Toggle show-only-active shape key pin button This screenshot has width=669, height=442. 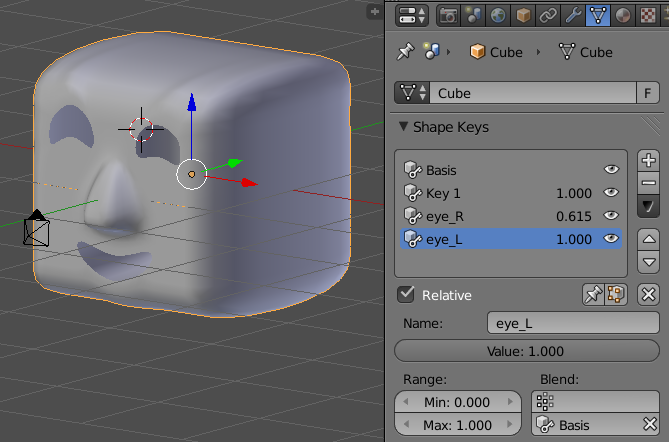point(593,294)
